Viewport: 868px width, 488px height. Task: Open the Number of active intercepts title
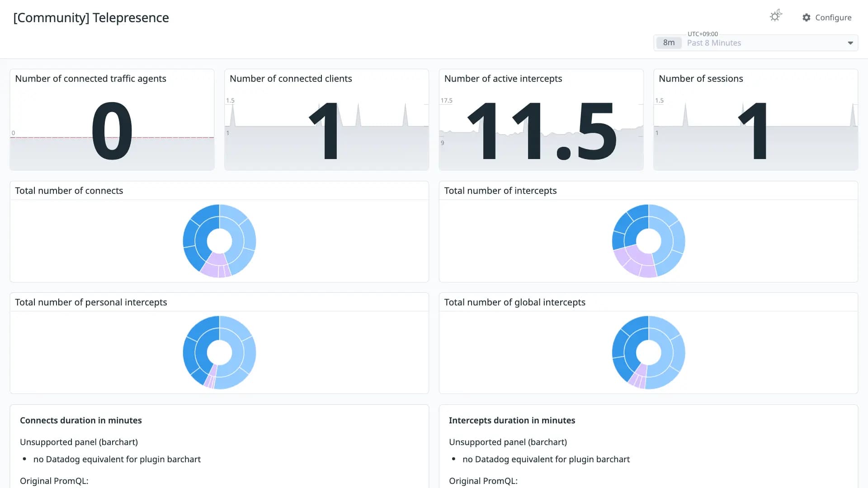[503, 79]
